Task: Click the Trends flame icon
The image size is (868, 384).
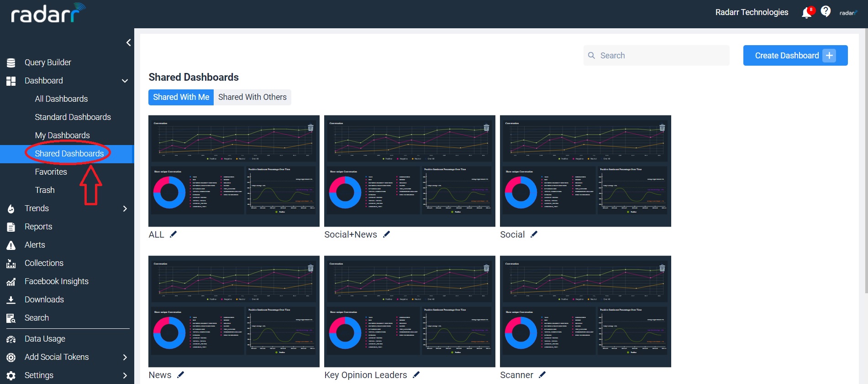Action: [11, 209]
